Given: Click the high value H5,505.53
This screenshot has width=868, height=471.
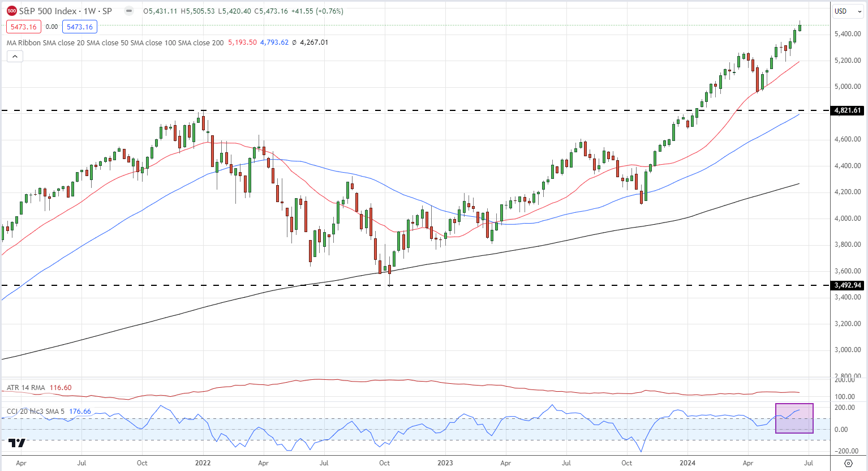Looking at the screenshot, I should click(x=197, y=11).
